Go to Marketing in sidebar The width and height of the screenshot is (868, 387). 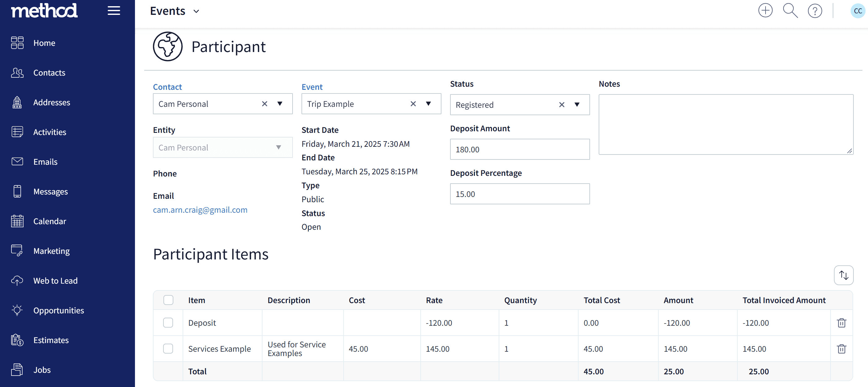point(52,251)
